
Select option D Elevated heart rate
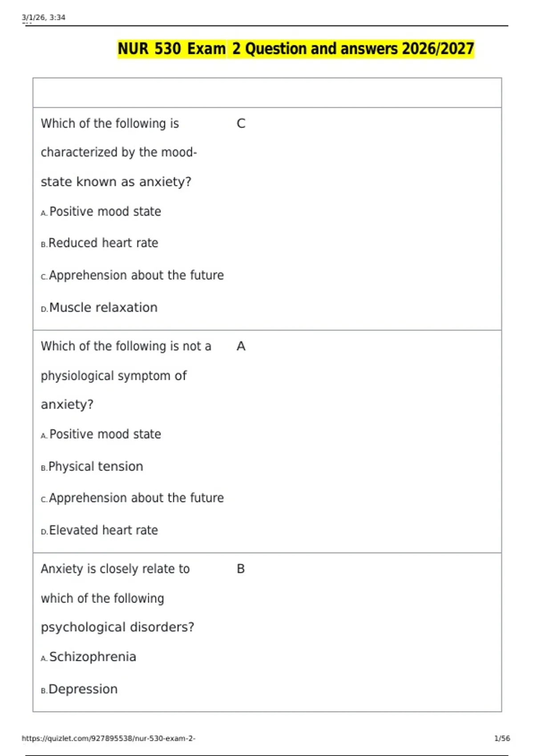[99, 530]
